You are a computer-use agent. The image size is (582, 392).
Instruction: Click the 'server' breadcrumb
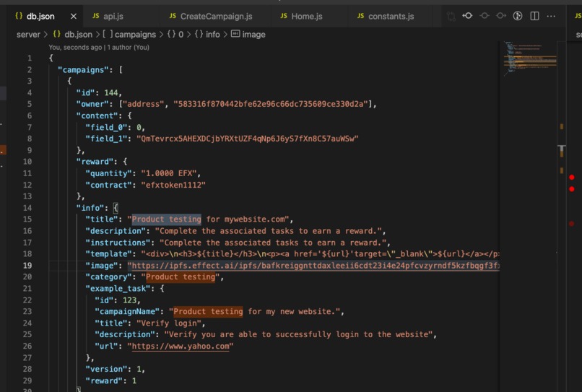(28, 35)
